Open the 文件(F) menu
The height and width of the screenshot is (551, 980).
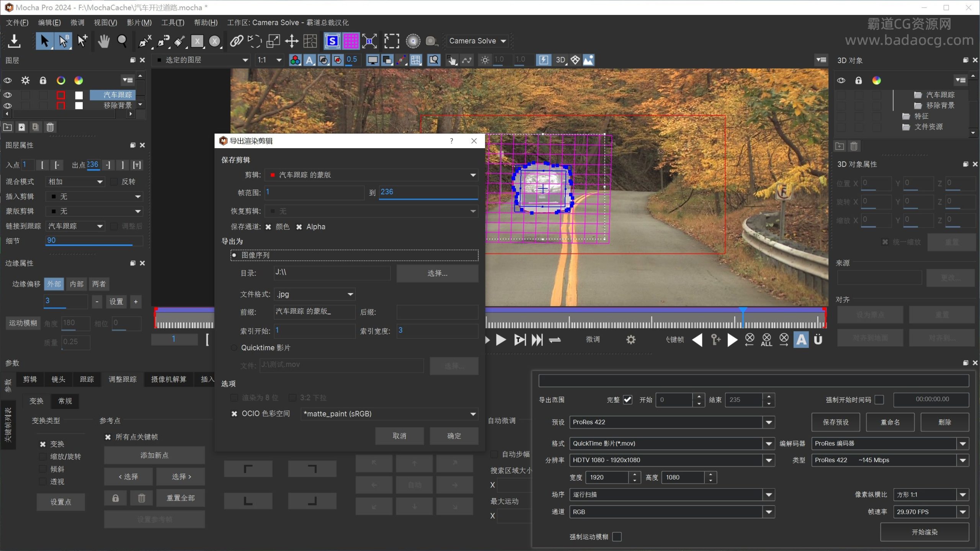[17, 23]
